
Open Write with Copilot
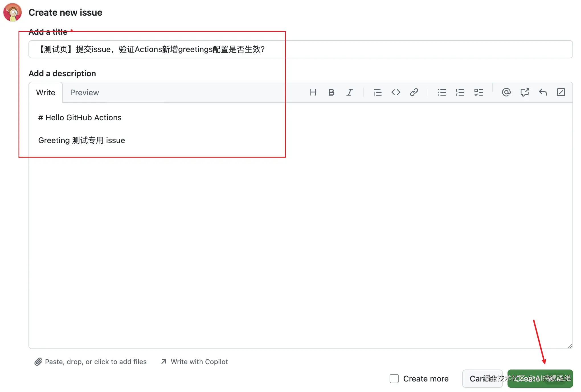pos(199,362)
